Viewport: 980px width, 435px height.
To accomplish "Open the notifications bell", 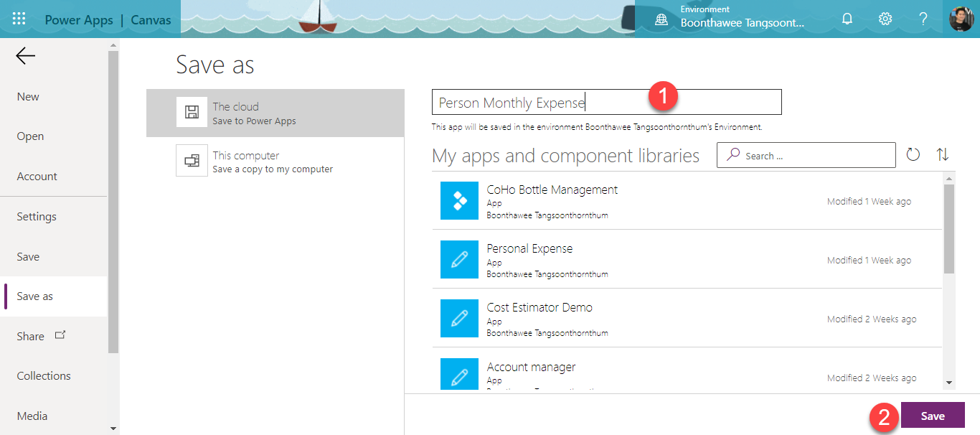I will 847,19.
